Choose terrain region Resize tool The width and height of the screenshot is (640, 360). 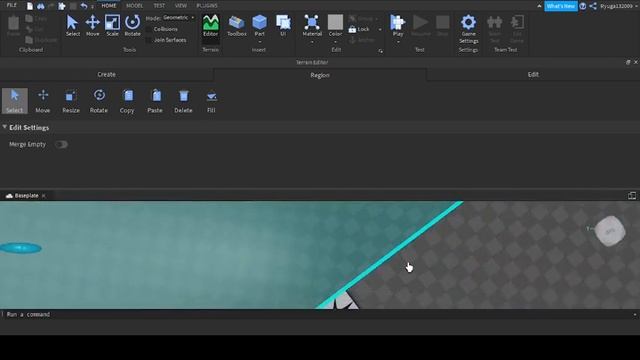[x=71, y=101]
